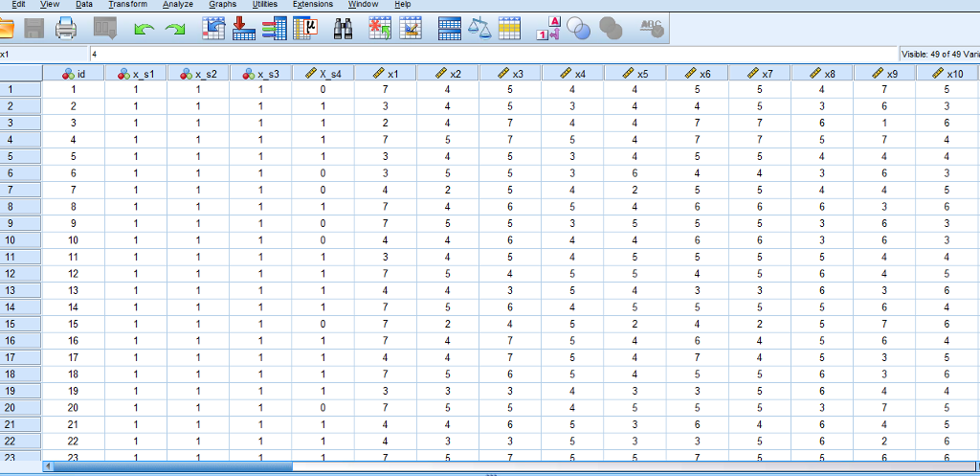Open the Recall recently used dialogs icon

point(105,28)
